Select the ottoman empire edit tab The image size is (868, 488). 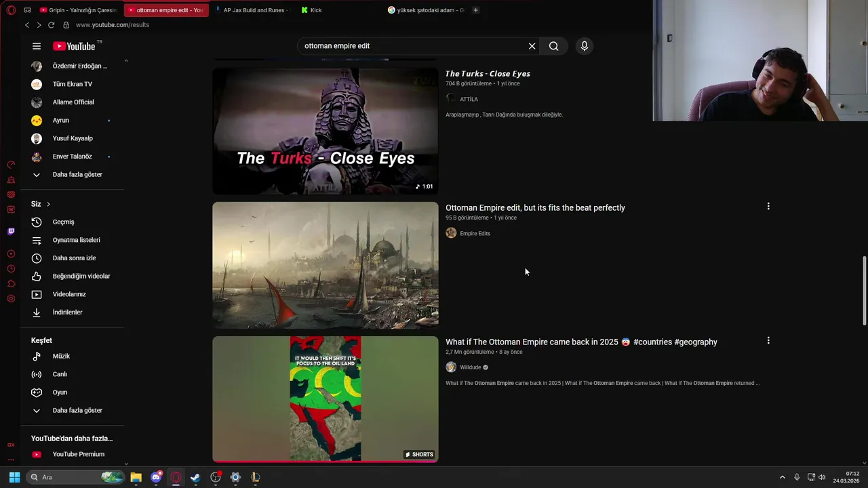[x=166, y=10]
